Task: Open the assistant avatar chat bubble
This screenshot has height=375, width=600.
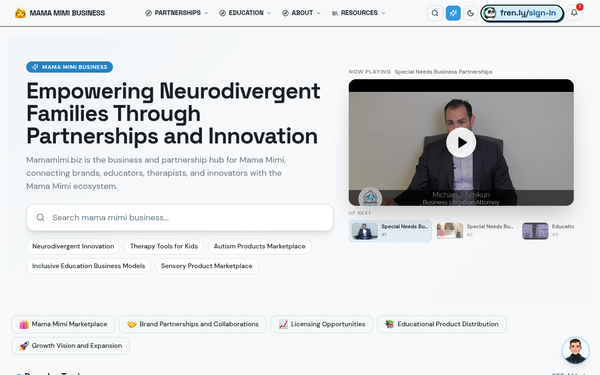Action: click(x=575, y=350)
